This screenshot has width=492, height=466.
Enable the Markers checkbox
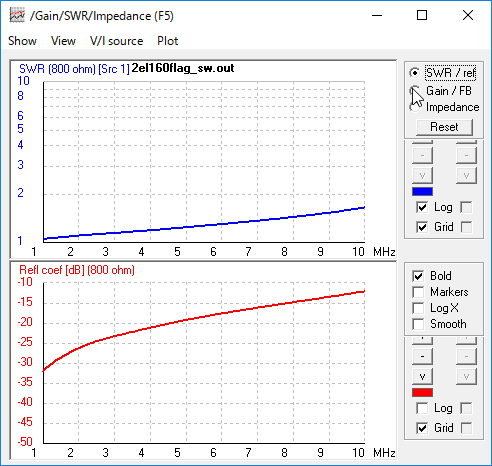(x=418, y=292)
